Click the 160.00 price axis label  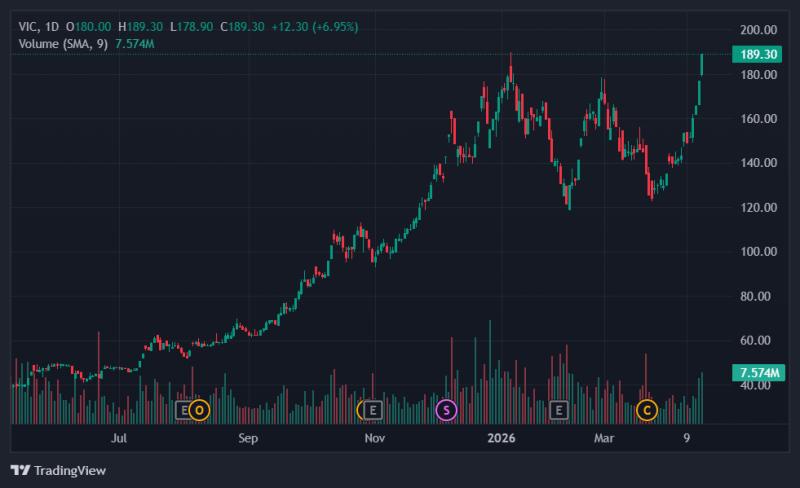759,118
